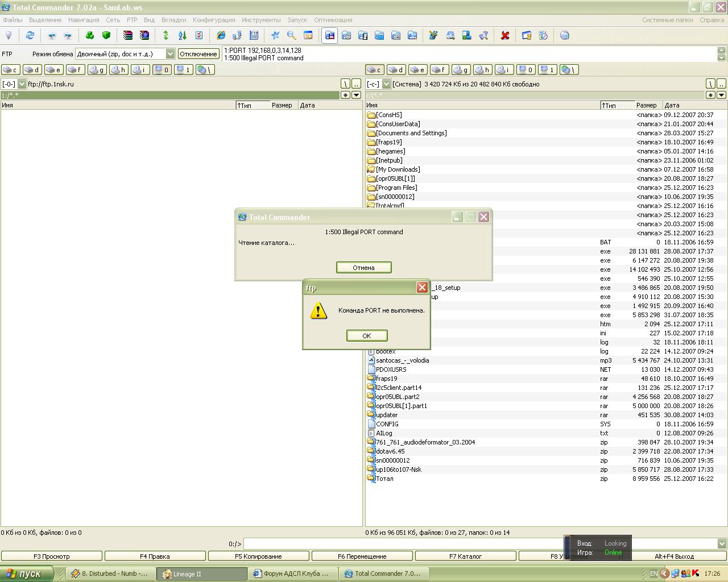Click the Internet Explorer globe toolbar icon
The image size is (728, 582).
(x=221, y=35)
